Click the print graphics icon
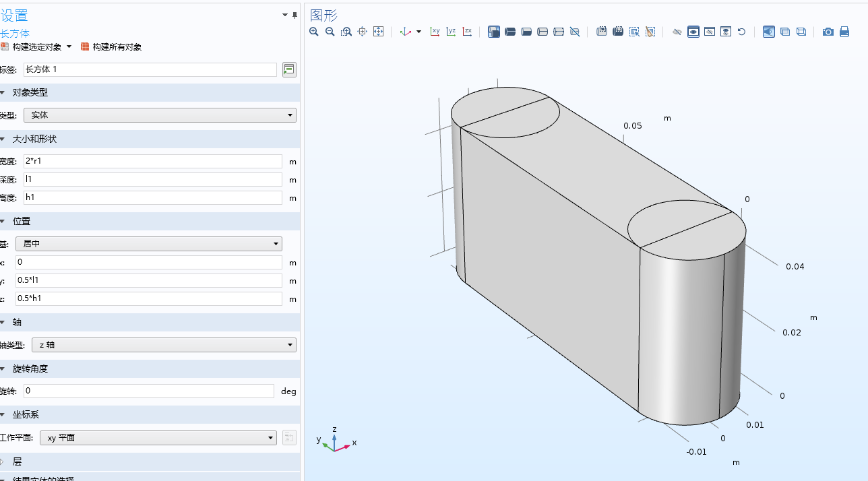The height and width of the screenshot is (481, 868). (x=844, y=32)
